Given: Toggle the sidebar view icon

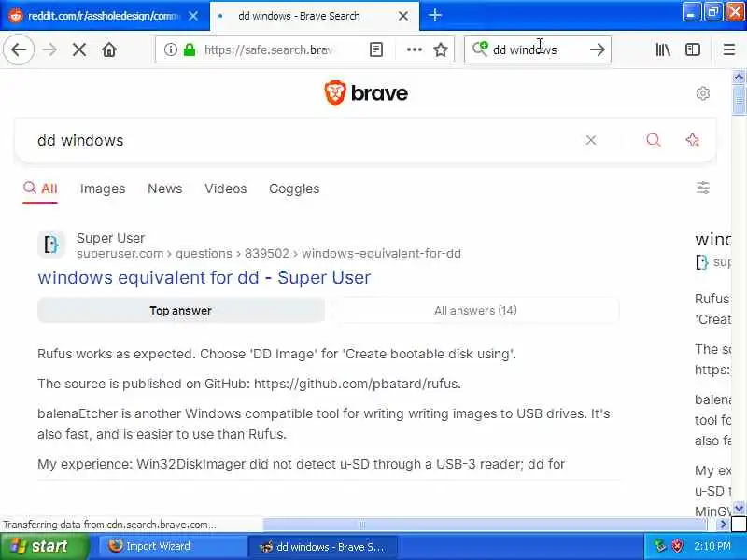Looking at the screenshot, I should click(x=692, y=49).
